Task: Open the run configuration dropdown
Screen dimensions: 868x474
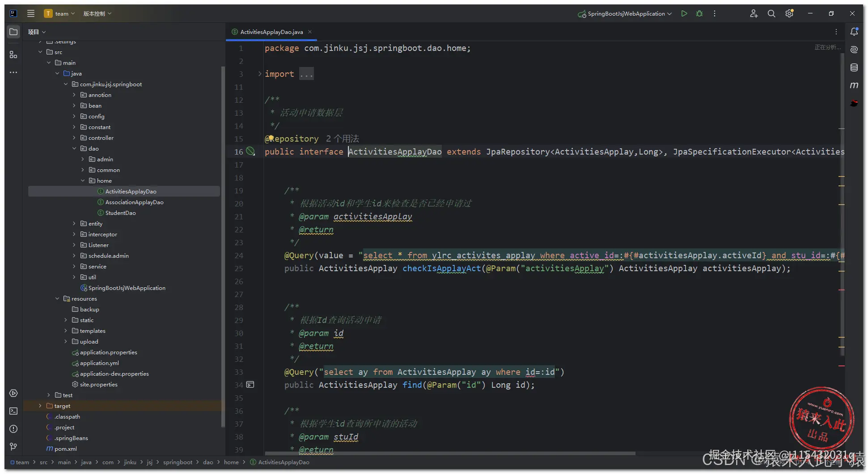Action: pyautogui.click(x=625, y=13)
